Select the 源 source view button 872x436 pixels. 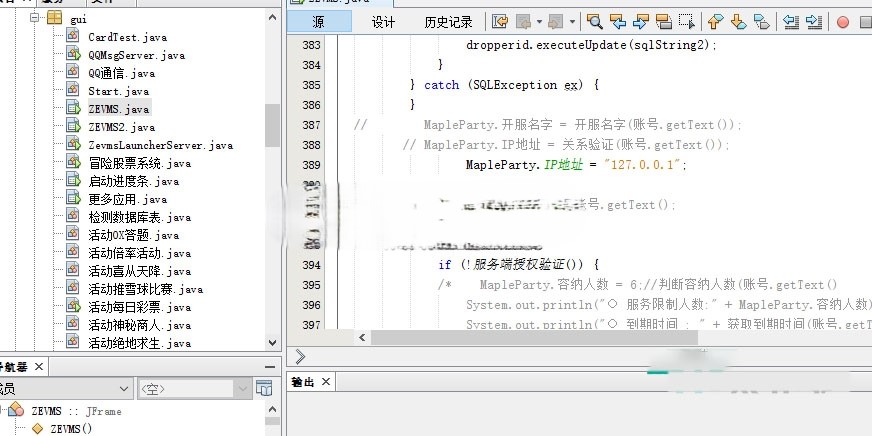318,22
